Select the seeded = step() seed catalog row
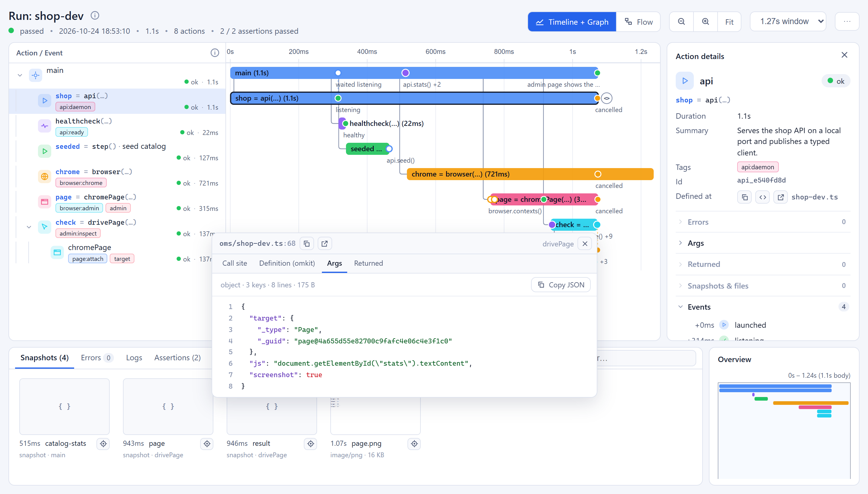This screenshot has height=494, width=868. click(118, 152)
